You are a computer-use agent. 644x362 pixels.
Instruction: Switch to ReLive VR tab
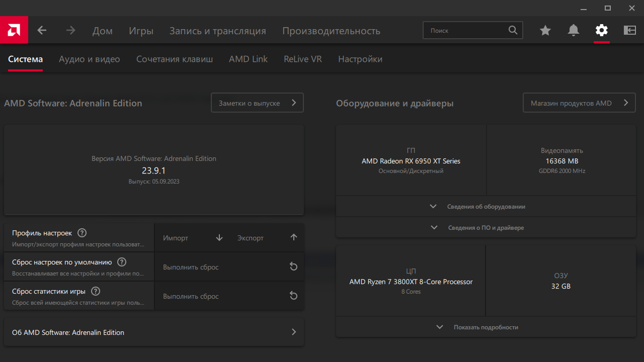303,59
